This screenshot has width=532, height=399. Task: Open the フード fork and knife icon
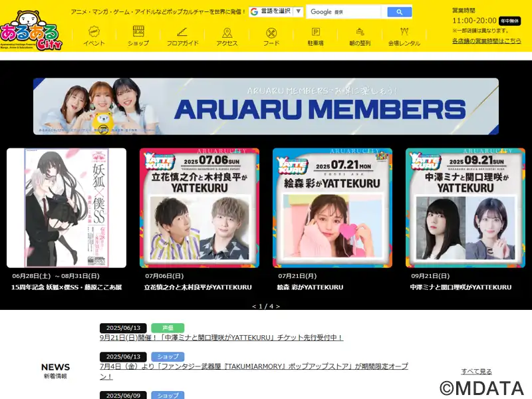pyautogui.click(x=271, y=33)
